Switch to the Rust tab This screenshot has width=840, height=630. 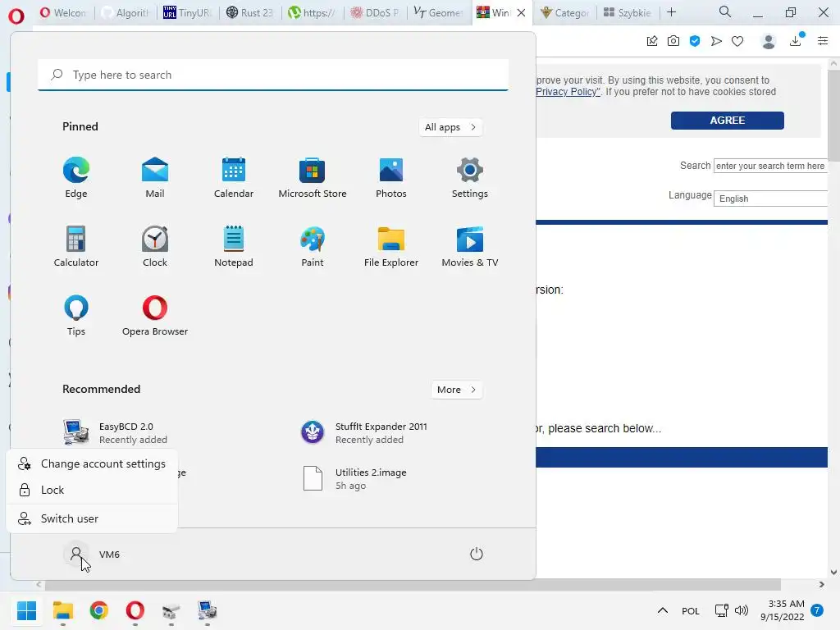click(249, 12)
